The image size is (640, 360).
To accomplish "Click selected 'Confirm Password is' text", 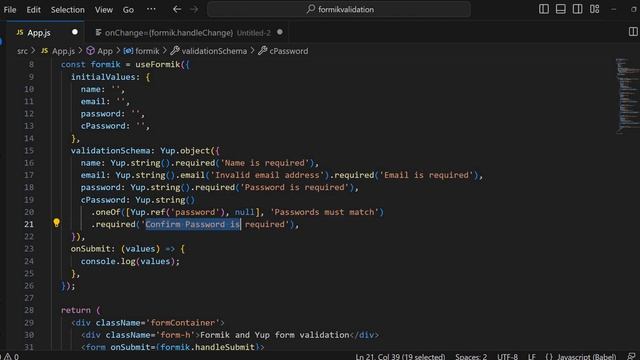I will point(192,224).
